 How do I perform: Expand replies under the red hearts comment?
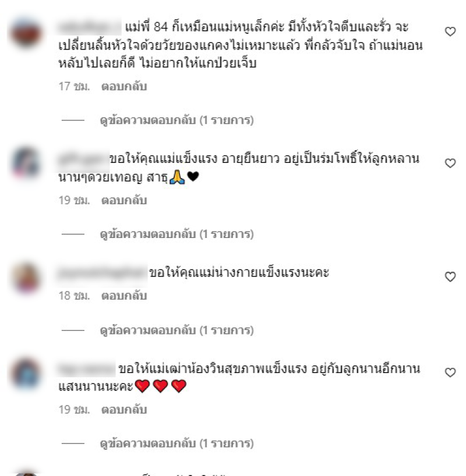click(176, 443)
